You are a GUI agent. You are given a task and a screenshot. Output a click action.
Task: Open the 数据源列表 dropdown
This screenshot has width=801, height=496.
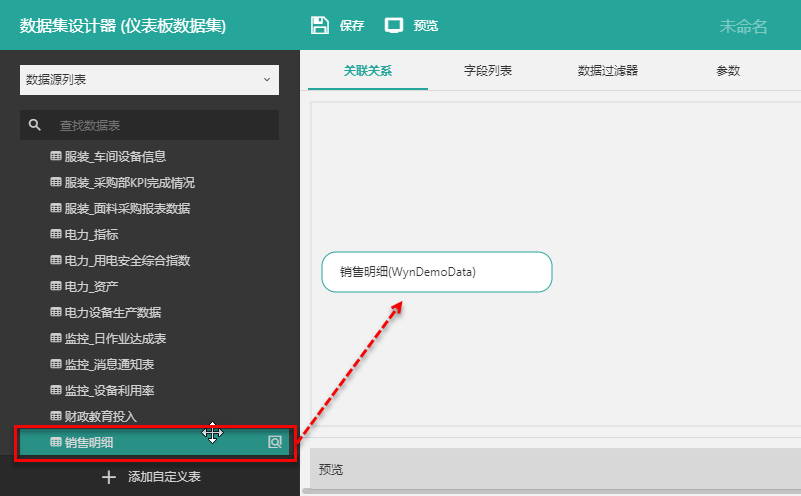pyautogui.click(x=149, y=79)
